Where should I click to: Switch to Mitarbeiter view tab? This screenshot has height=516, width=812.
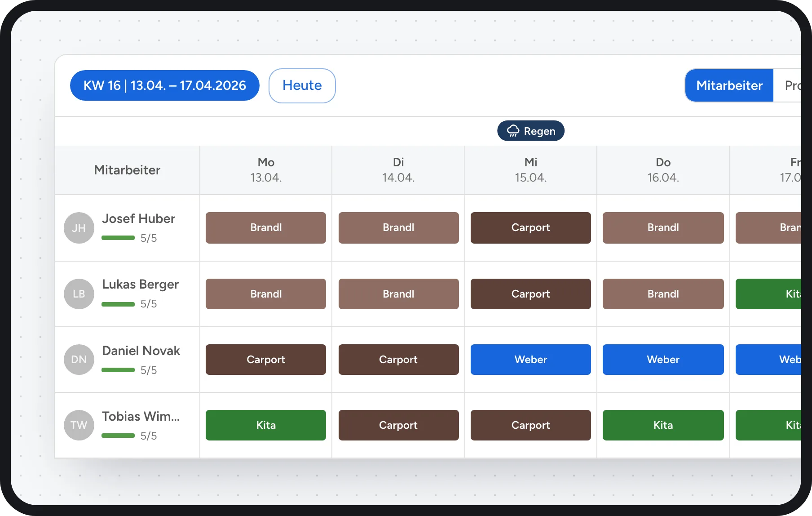pyautogui.click(x=729, y=85)
